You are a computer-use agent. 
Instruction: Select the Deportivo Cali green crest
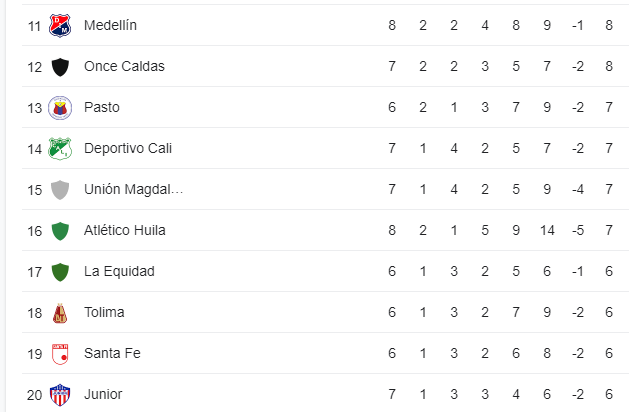tap(60, 148)
